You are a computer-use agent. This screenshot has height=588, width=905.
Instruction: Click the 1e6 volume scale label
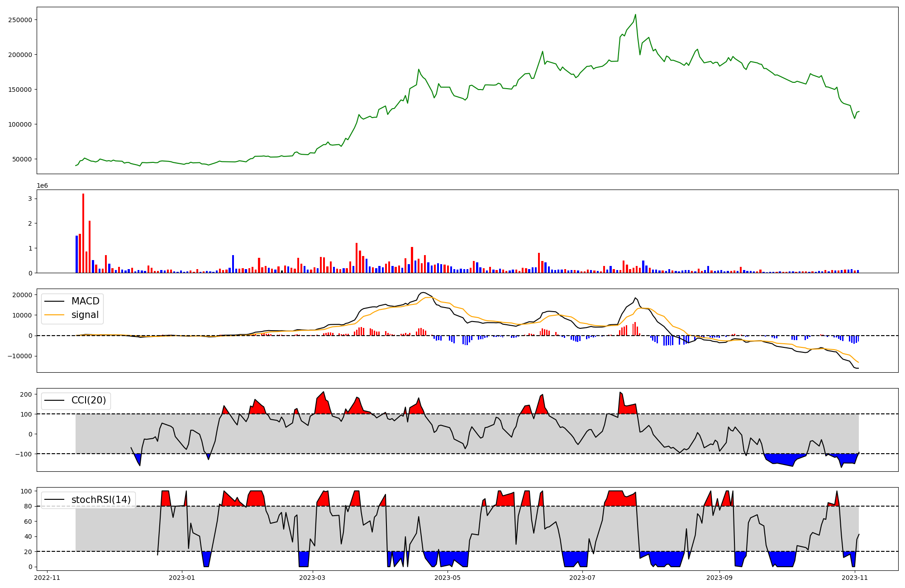coord(42,186)
